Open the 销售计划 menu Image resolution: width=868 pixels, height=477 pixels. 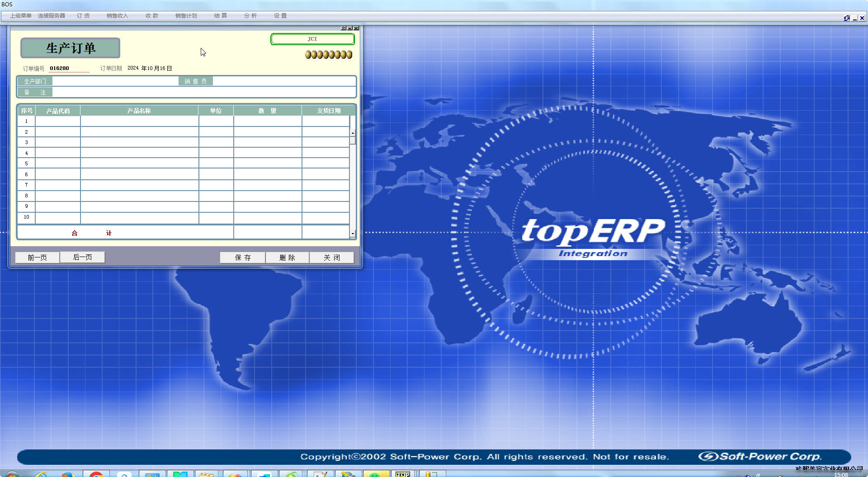click(x=186, y=16)
